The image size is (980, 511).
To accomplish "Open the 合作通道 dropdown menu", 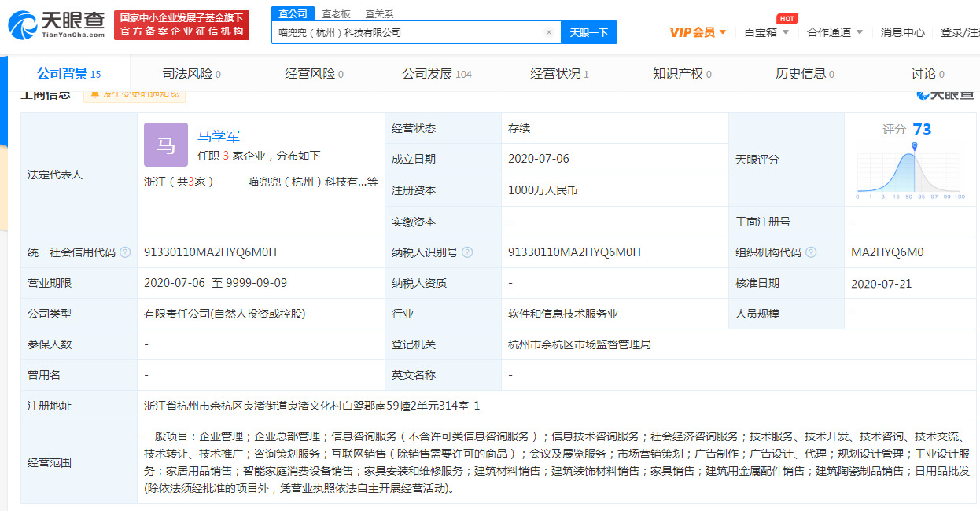I will [x=834, y=32].
